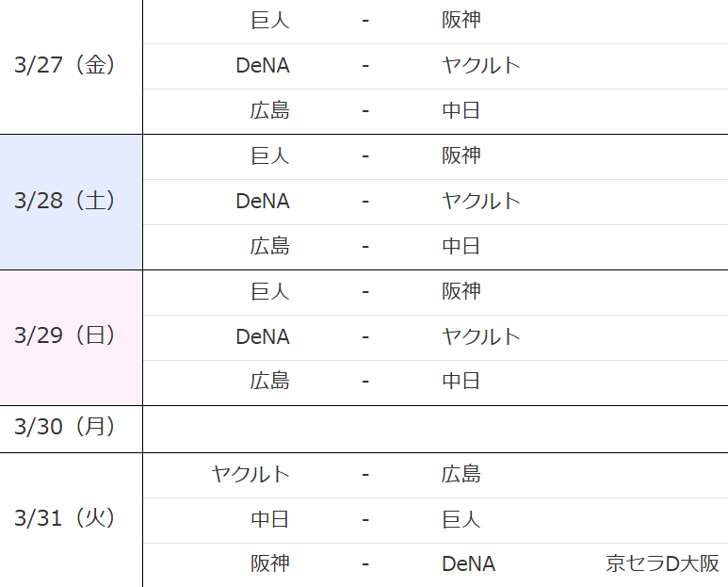Click ヤクルト home team on 3/31
This screenshot has width=728, height=587.
251,473
